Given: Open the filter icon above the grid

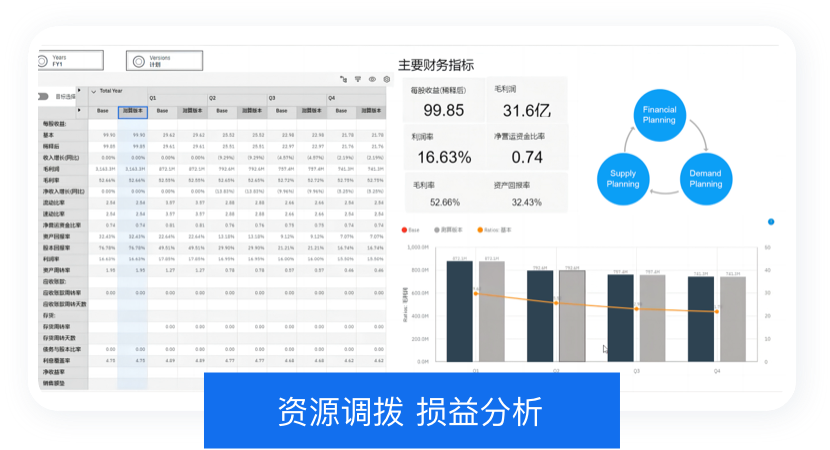Looking at the screenshot, I should click(358, 79).
